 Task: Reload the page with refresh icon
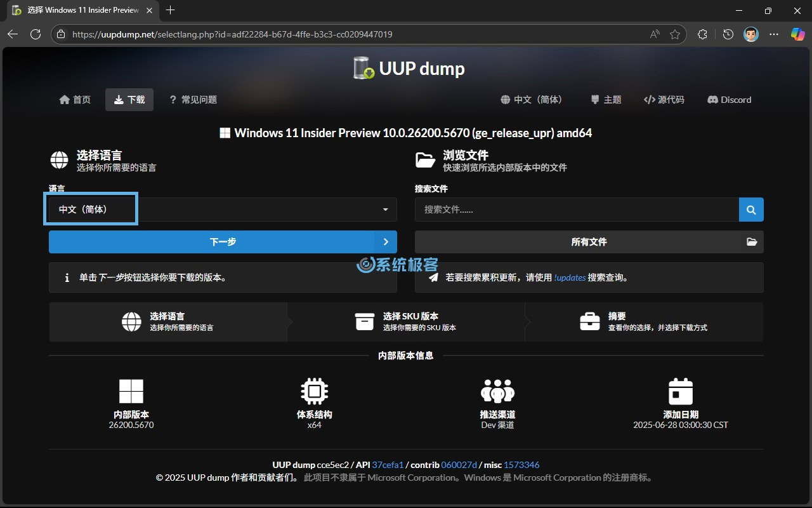(x=36, y=34)
